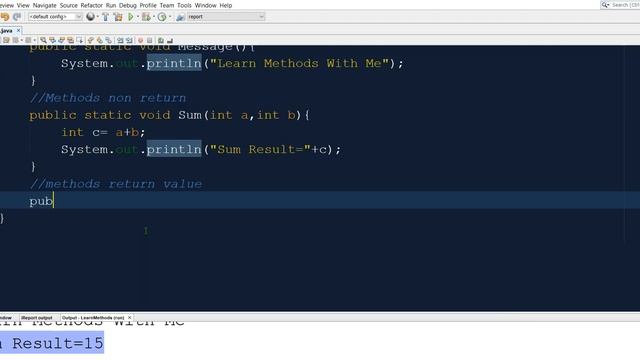Expand the Back history dropdown arrow
The image size is (640, 360).
click(x=22, y=40)
